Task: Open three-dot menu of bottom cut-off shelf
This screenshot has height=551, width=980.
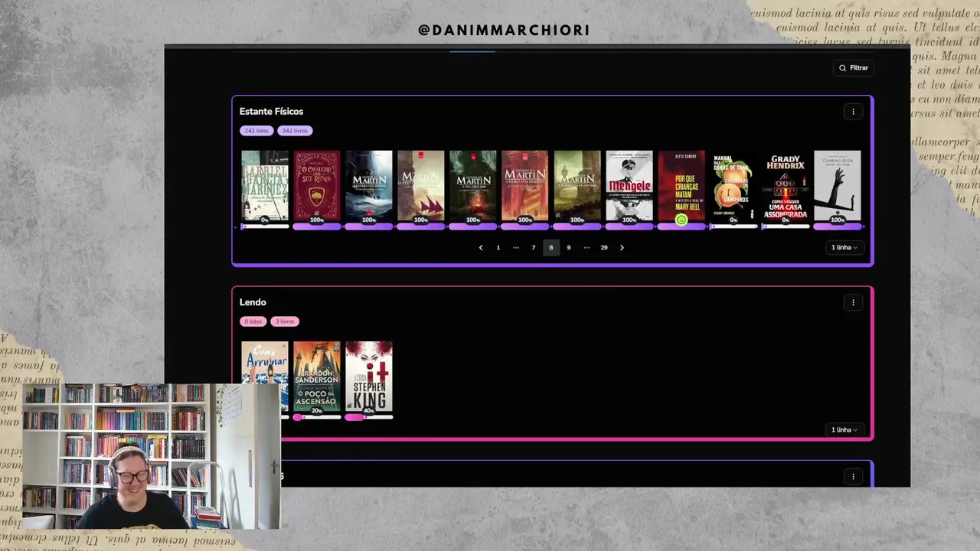Action: point(853,477)
